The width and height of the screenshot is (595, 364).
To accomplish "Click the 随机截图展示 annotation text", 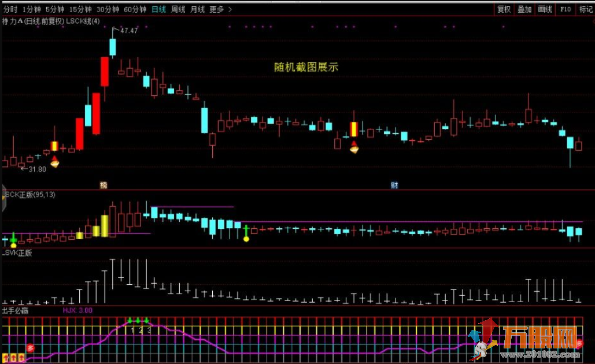I will [x=306, y=67].
